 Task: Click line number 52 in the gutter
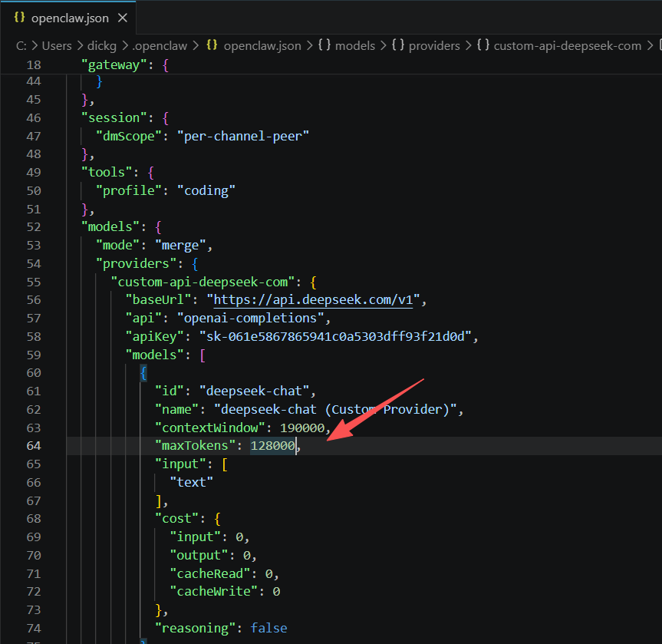33,227
